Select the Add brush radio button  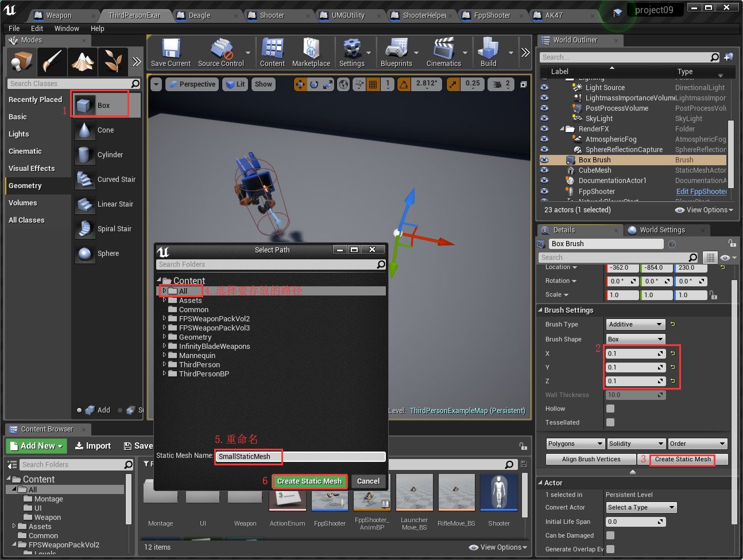79,410
